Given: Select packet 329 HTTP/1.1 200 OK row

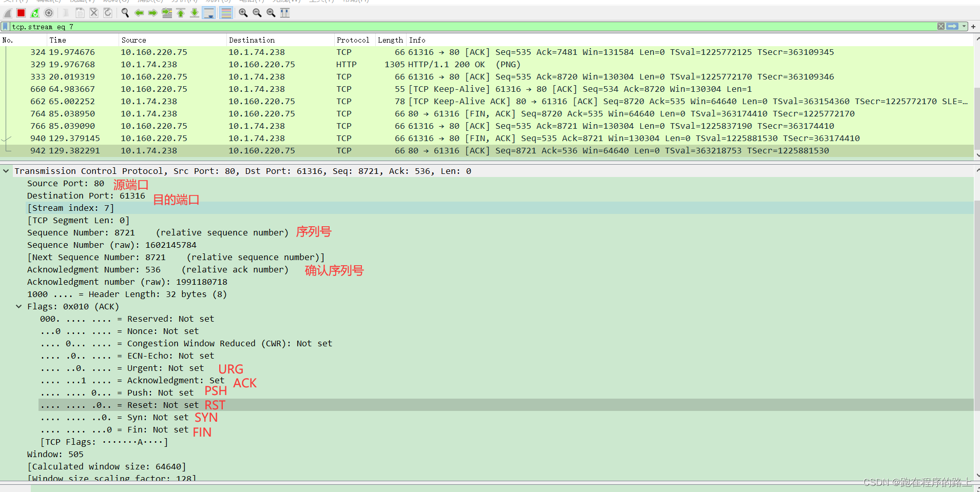Looking at the screenshot, I should pyautogui.click(x=487, y=65).
